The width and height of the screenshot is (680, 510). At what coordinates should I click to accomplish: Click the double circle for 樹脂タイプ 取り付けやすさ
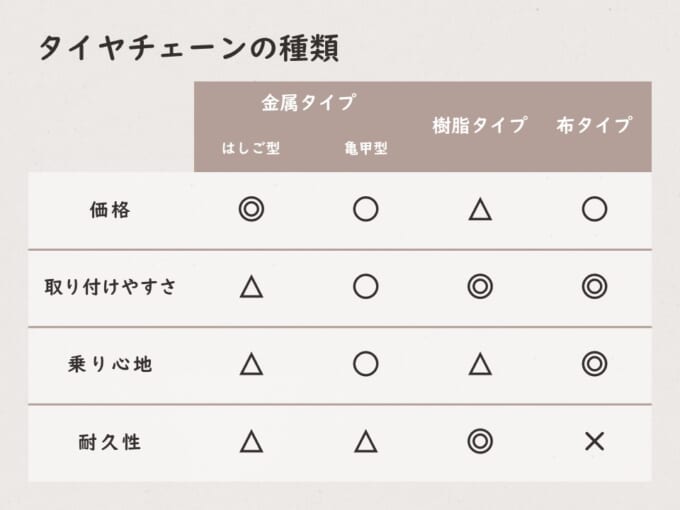click(480, 287)
